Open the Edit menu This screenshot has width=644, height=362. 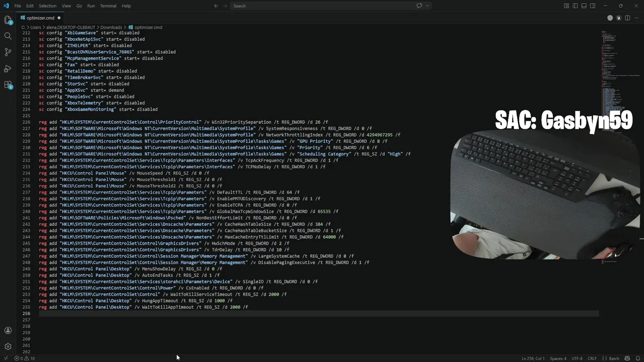pyautogui.click(x=30, y=6)
